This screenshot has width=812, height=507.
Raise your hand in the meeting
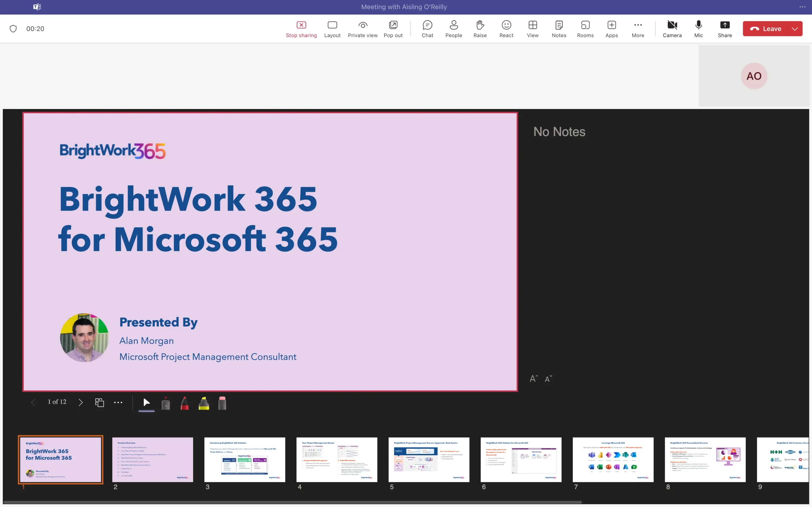(480, 29)
